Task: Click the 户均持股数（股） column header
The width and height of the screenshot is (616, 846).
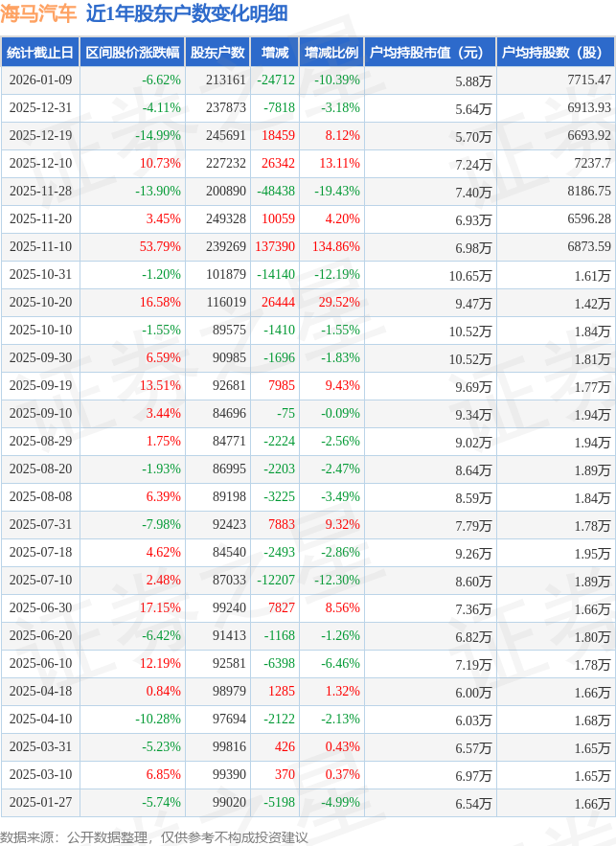Action: (554, 53)
